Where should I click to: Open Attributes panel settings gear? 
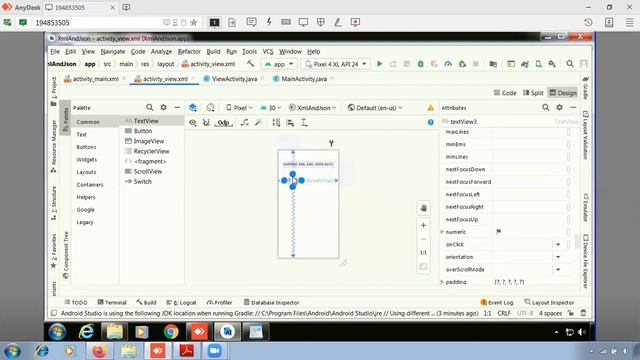560,107
